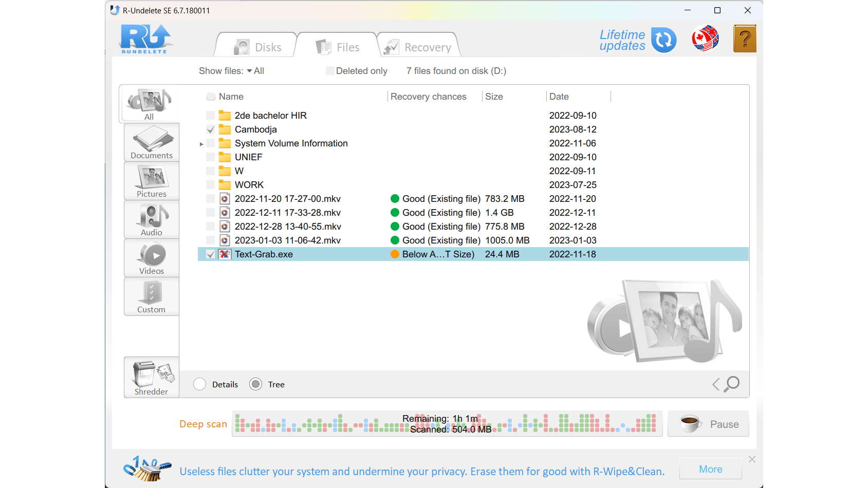Click the R-Undelete title bar app icon
868x488 pixels.
[115, 10]
